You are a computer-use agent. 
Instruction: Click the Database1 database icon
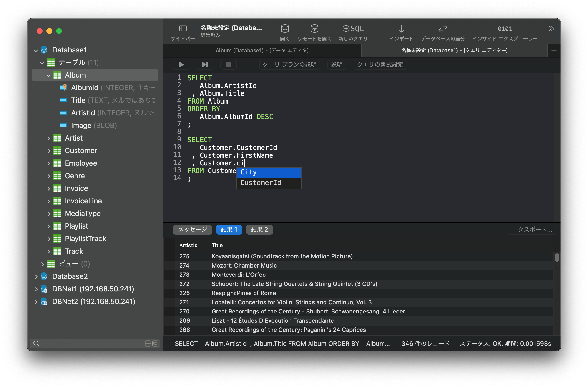(x=44, y=50)
